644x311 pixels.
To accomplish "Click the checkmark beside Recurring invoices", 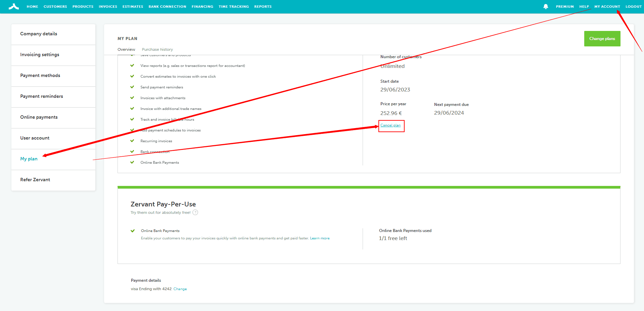I will tap(132, 141).
